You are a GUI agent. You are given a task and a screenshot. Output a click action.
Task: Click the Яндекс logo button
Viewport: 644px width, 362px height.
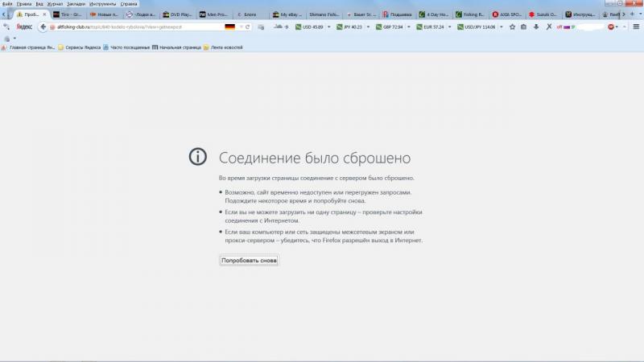[24, 27]
